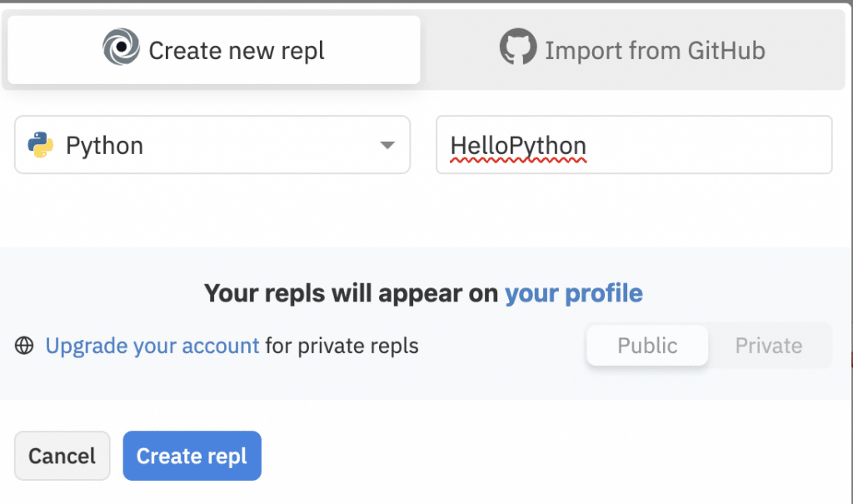Click the Cancel button
Image resolution: width=853 pixels, height=504 pixels.
pos(62,456)
